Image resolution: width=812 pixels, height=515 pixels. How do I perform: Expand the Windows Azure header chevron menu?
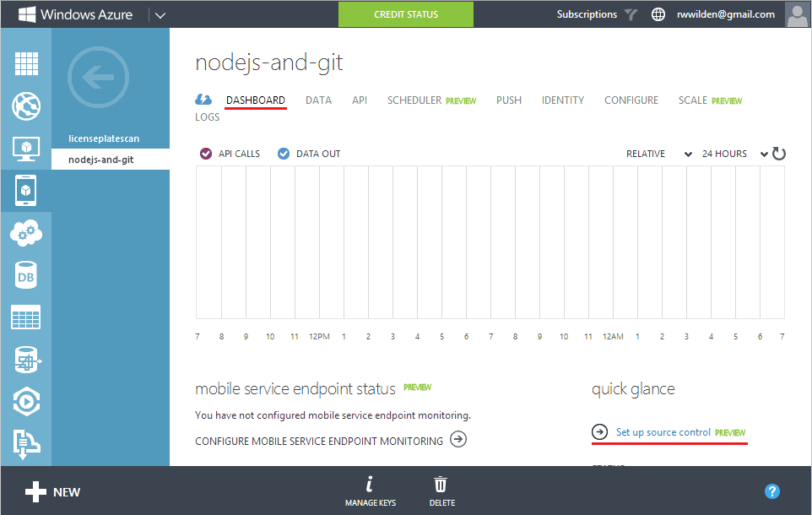click(x=160, y=14)
